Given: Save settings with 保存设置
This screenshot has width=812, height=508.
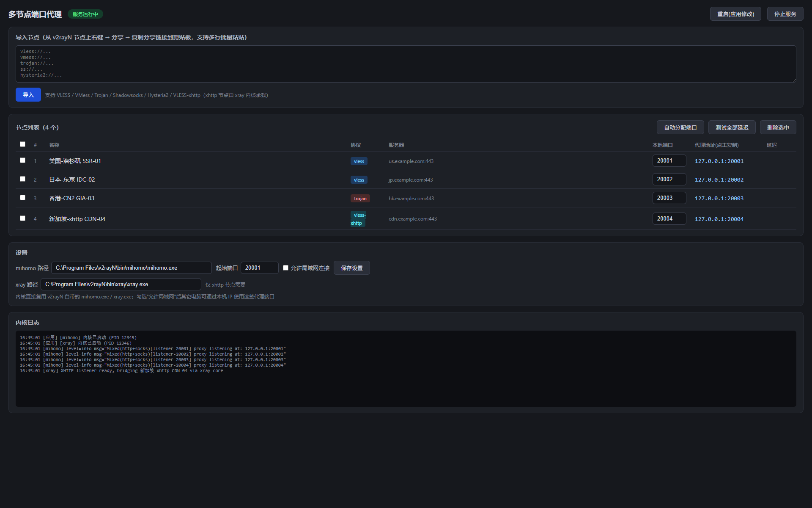Looking at the screenshot, I should tap(352, 268).
